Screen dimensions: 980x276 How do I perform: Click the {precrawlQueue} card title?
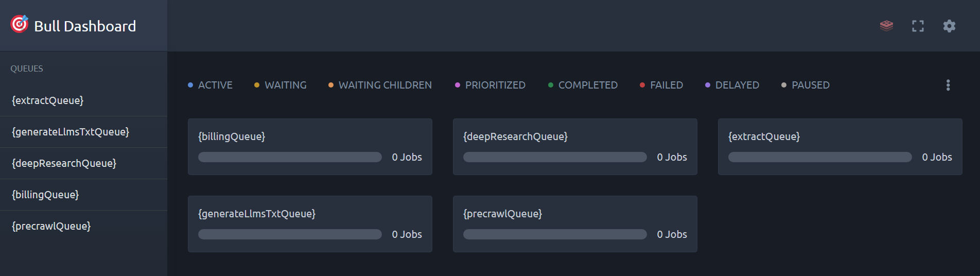click(x=502, y=214)
